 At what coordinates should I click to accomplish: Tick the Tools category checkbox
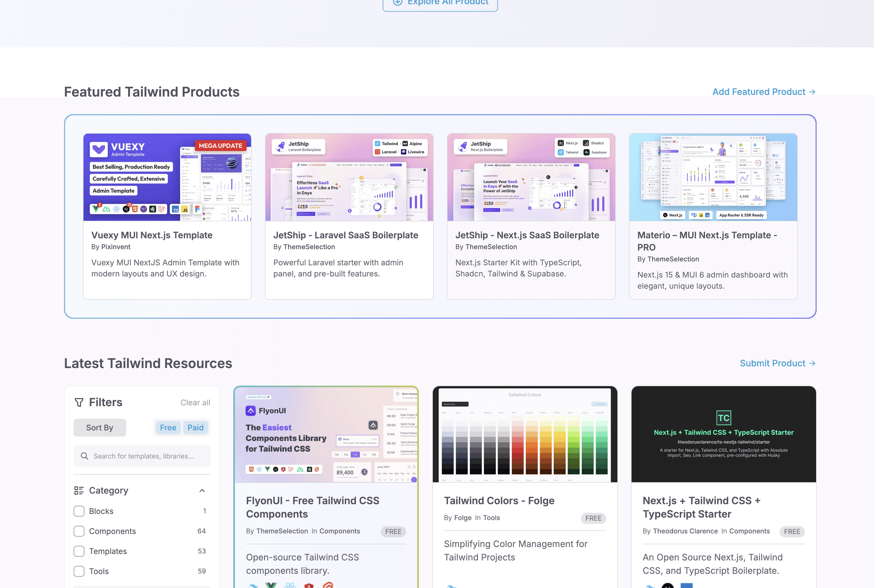(x=79, y=571)
